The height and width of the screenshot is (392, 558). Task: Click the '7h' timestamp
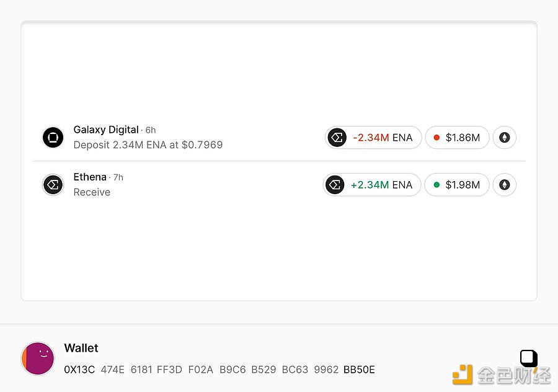118,177
